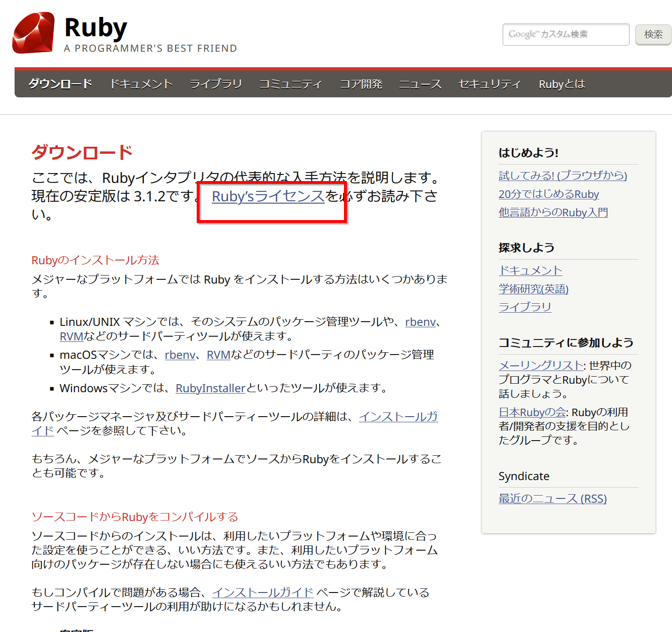Open the ダウンロード navigation item

pyautogui.click(x=60, y=84)
